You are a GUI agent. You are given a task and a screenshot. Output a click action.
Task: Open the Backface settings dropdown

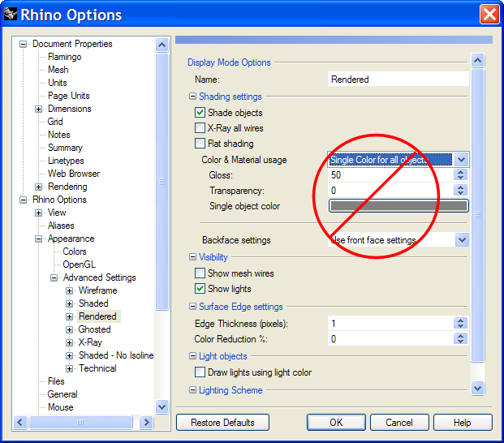tap(462, 240)
